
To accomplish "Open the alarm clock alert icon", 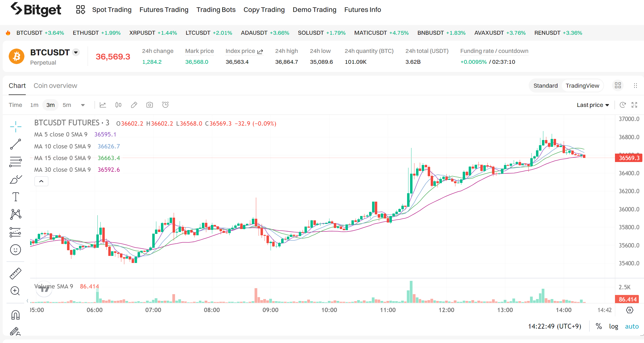I will tap(165, 105).
